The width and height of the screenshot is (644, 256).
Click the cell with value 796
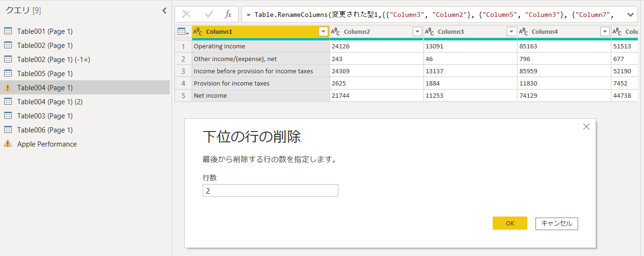pyautogui.click(x=564, y=59)
